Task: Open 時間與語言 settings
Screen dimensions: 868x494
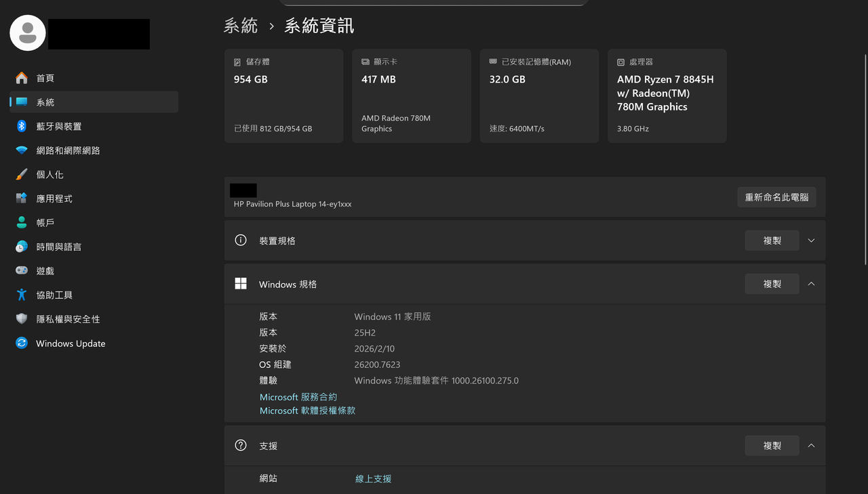Action: pyautogui.click(x=94, y=247)
